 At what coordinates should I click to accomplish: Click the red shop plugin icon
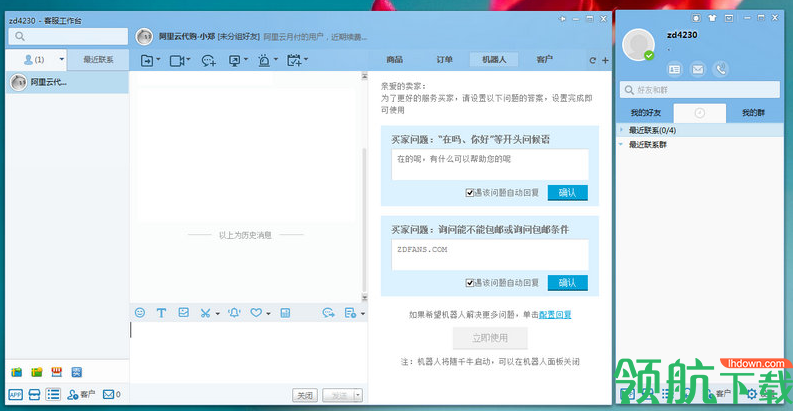(57, 373)
